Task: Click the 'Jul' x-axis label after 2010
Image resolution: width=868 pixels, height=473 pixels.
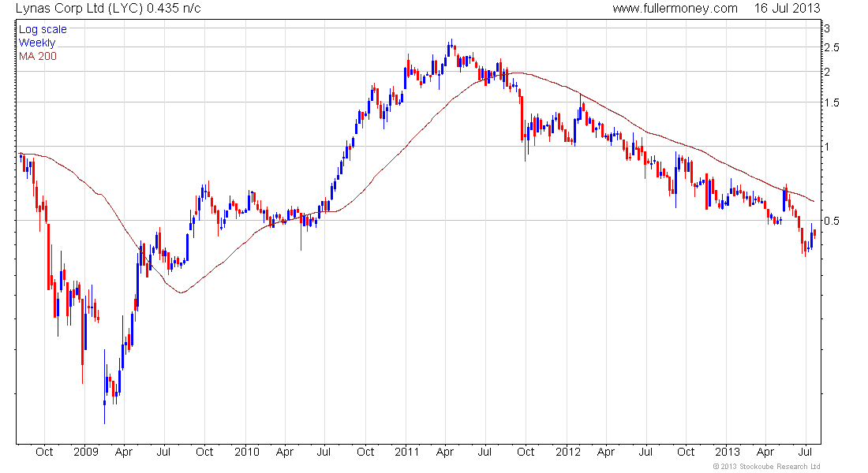Action: coord(324,452)
